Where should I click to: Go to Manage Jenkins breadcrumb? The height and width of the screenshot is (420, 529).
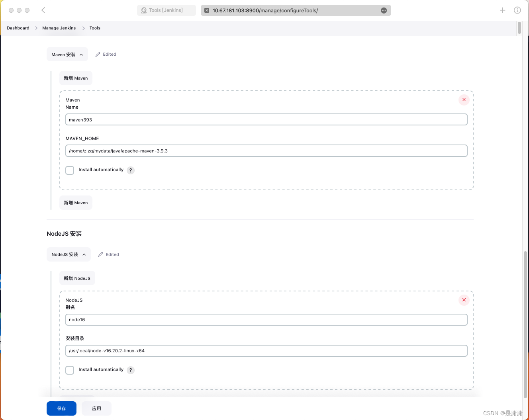tap(59, 28)
